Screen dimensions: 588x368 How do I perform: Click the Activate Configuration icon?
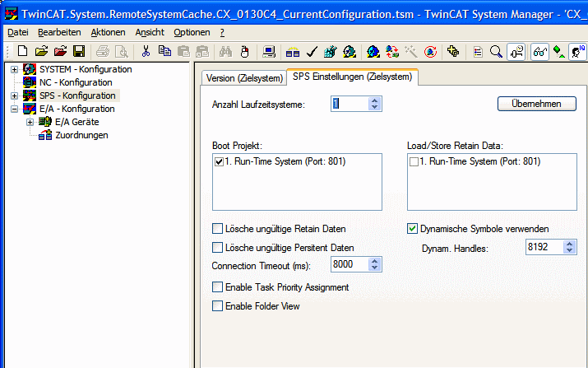tap(331, 51)
